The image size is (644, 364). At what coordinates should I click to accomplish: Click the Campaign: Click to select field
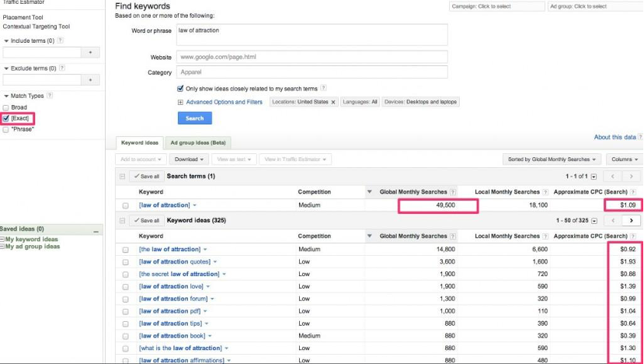point(496,6)
